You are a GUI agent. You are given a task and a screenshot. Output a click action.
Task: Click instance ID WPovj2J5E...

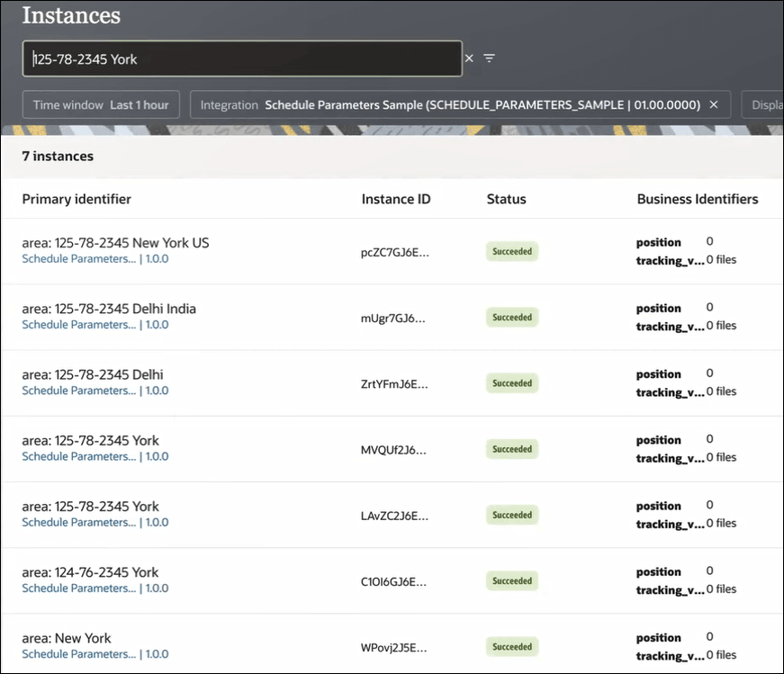(x=394, y=648)
